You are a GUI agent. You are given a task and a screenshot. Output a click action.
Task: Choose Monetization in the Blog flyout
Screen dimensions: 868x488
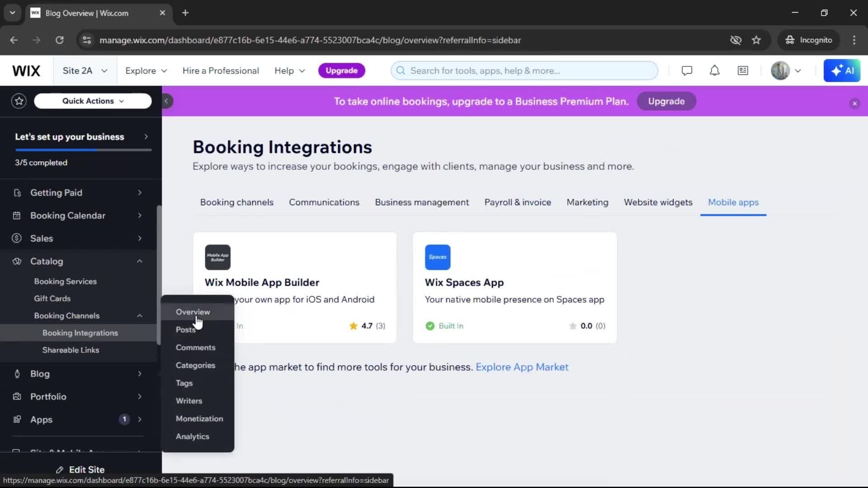pyautogui.click(x=198, y=419)
